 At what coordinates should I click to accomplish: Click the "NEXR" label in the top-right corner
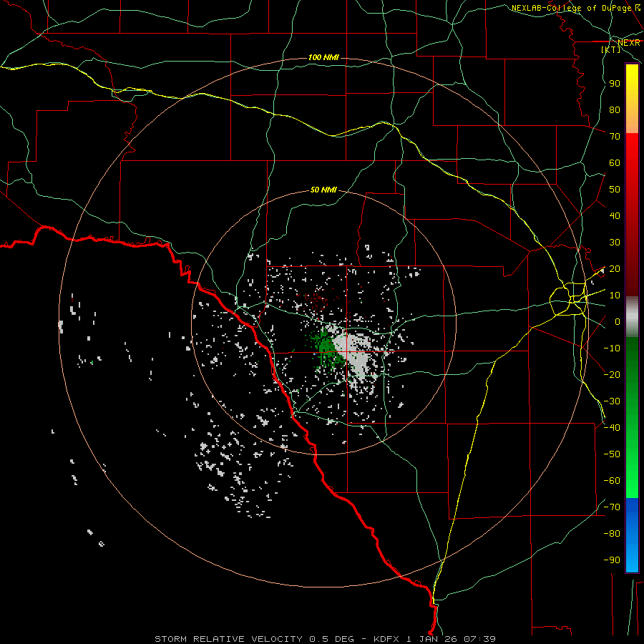(629, 43)
